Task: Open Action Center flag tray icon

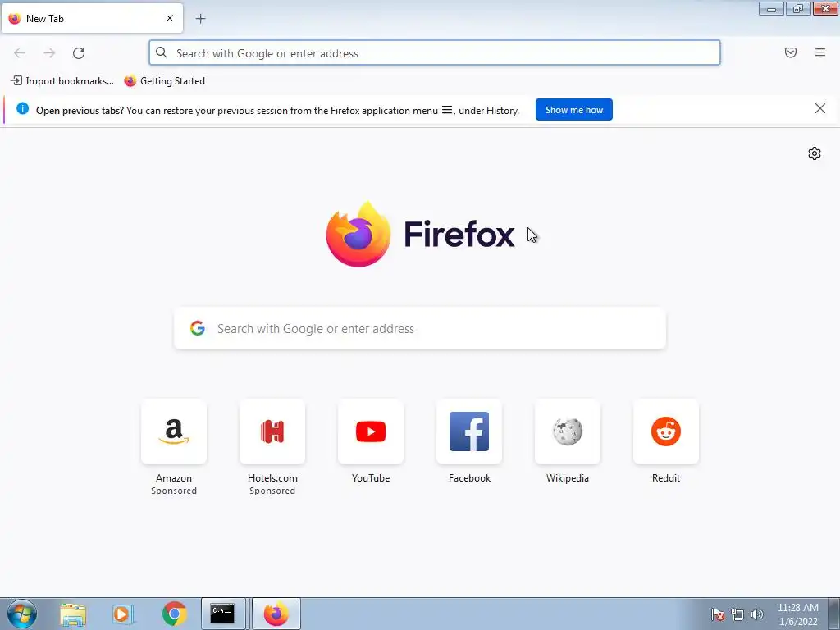Action: click(718, 614)
